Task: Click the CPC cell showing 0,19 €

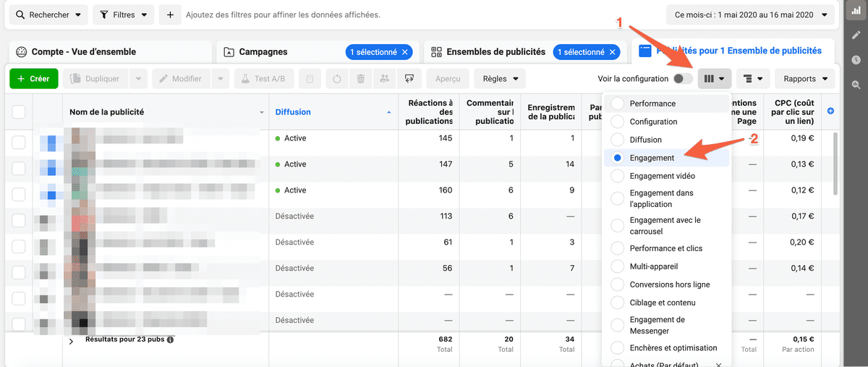Action: pos(802,138)
